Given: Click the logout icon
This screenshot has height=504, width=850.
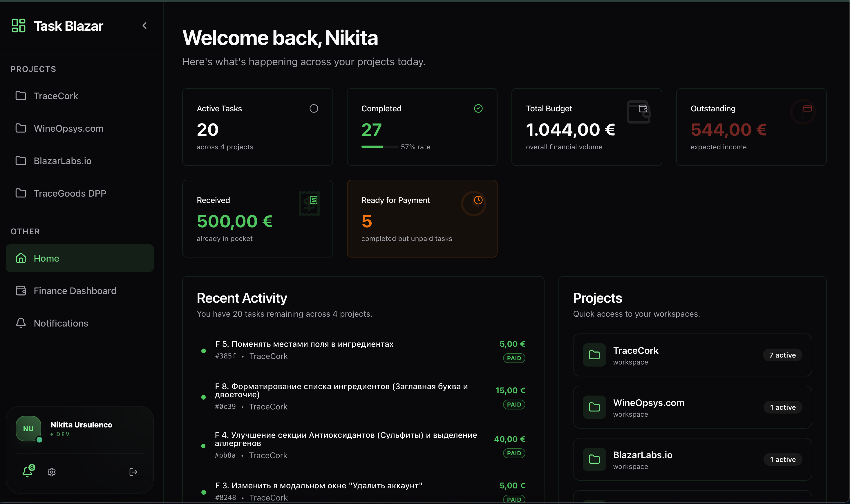Looking at the screenshot, I should pos(133,472).
